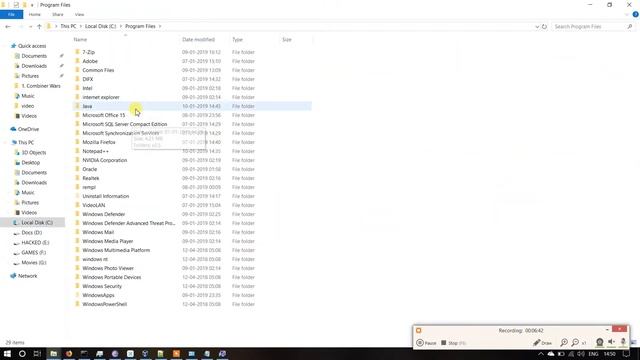
Task: Expand the ribbon chevron
Action: 627,15
